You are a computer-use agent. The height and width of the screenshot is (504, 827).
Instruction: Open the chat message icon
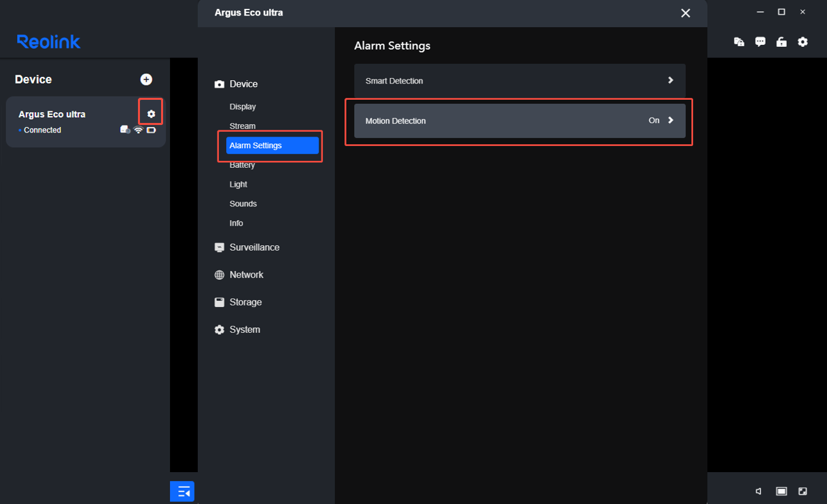(x=760, y=42)
